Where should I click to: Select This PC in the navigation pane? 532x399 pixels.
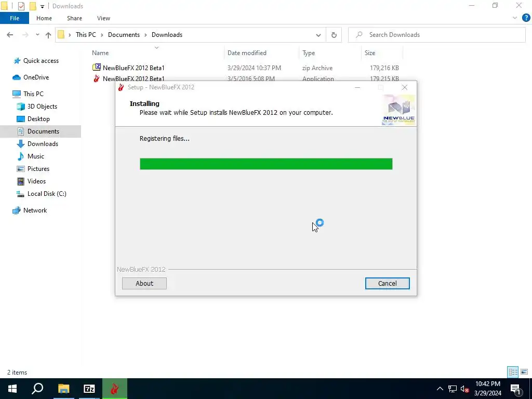coord(33,94)
